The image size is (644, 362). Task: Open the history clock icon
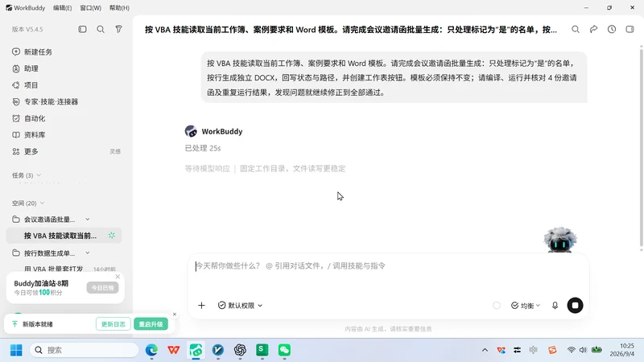point(612,29)
